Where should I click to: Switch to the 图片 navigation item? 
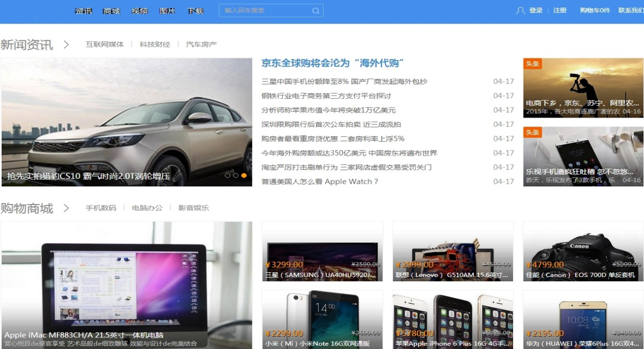tap(167, 11)
